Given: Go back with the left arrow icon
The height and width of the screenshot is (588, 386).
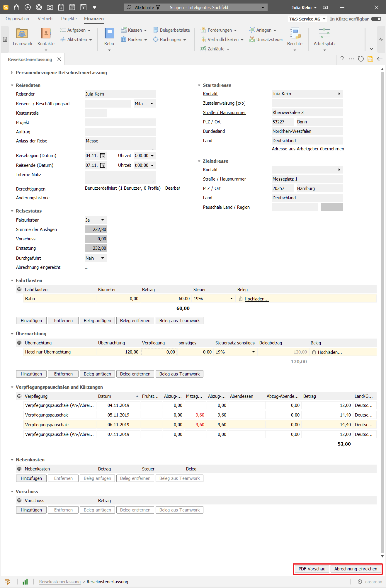Looking at the screenshot, I should [x=380, y=59].
